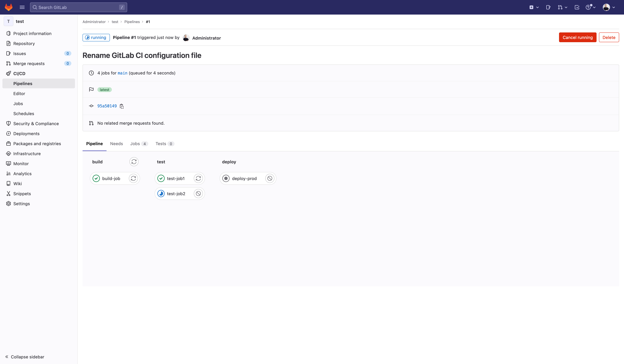The height and width of the screenshot is (364, 624).
Task: Retry the build stage via refresh icon
Action: pyautogui.click(x=134, y=162)
